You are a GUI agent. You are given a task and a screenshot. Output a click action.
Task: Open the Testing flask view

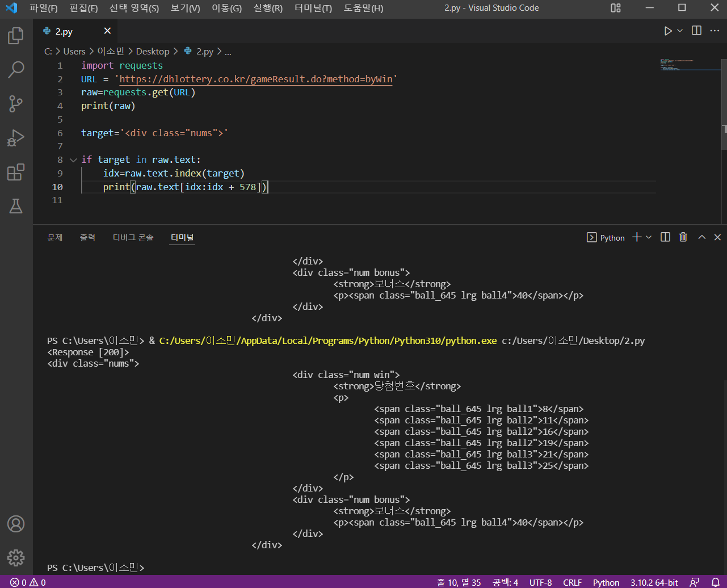(x=16, y=206)
